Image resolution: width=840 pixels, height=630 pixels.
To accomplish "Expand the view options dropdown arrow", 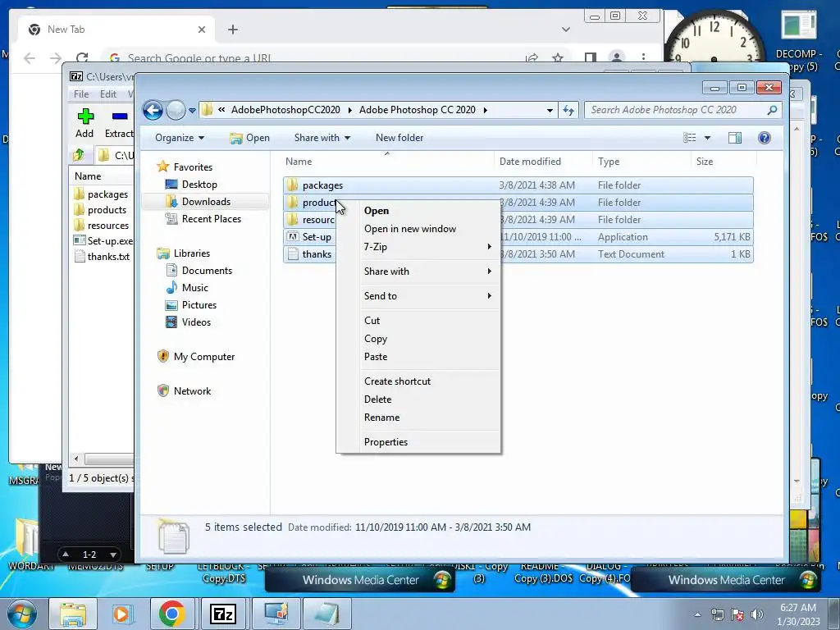I will pos(707,138).
